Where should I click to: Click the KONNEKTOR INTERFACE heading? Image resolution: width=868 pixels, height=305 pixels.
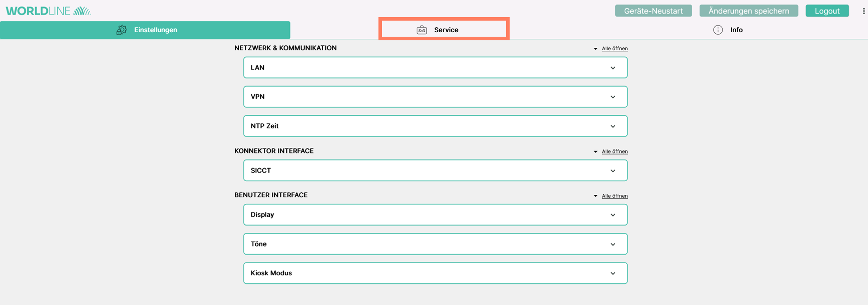click(274, 151)
